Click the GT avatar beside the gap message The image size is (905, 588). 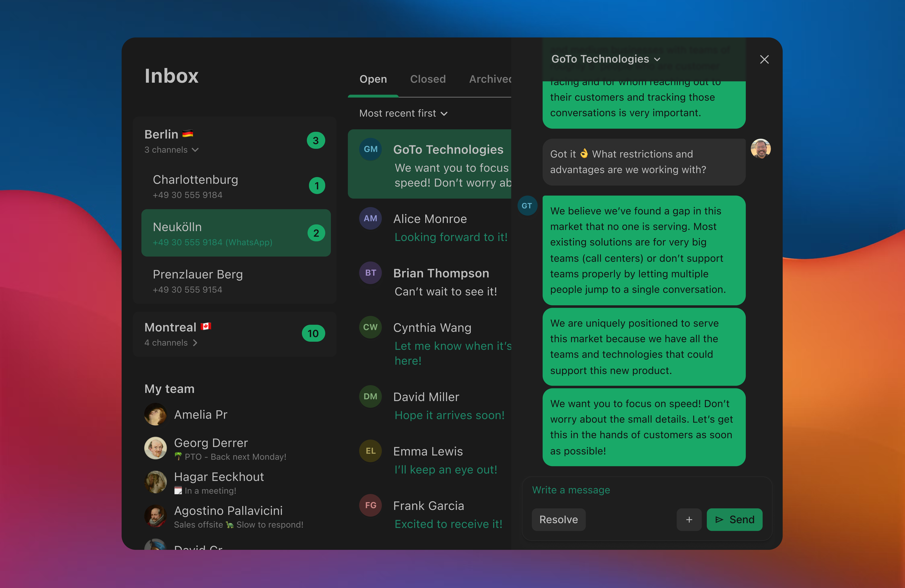[527, 205]
